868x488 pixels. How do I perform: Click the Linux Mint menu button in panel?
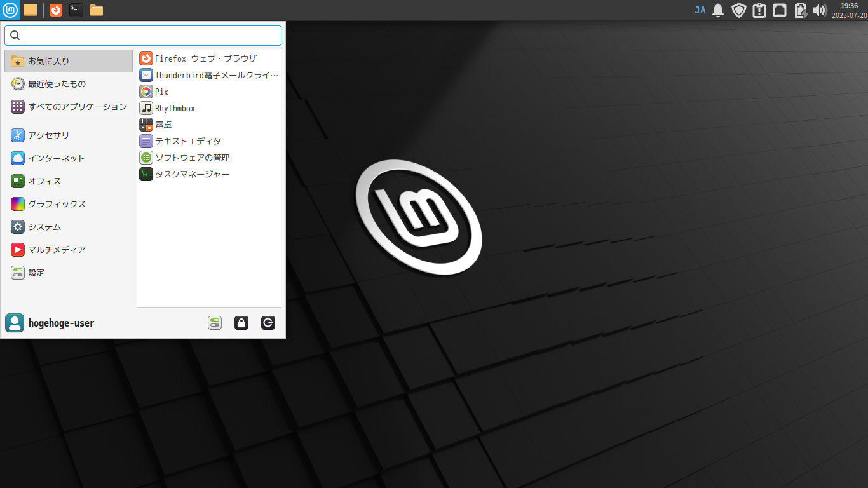click(10, 10)
